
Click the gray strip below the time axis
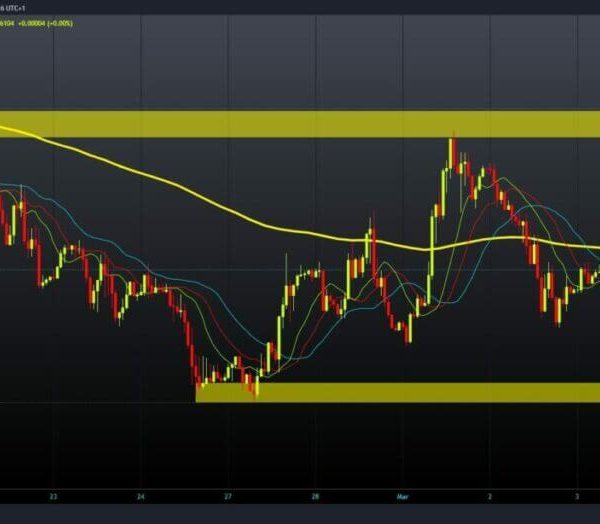coord(300,515)
